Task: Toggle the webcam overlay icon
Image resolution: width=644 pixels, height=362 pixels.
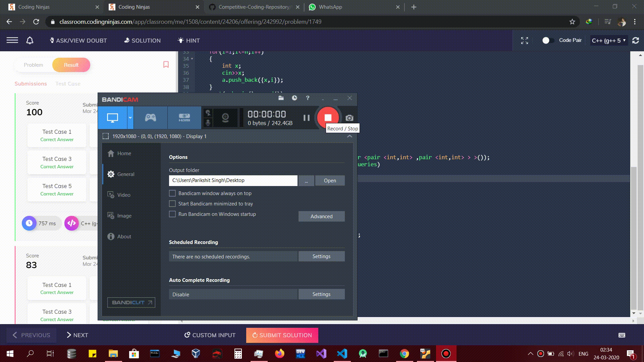Action: tap(225, 118)
